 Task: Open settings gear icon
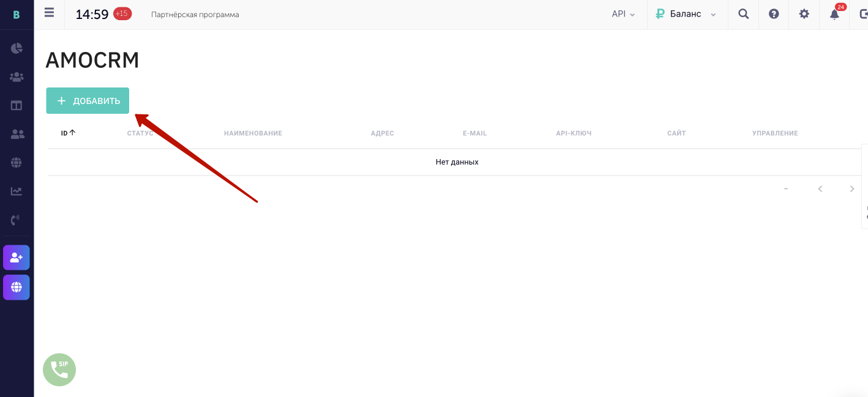804,14
